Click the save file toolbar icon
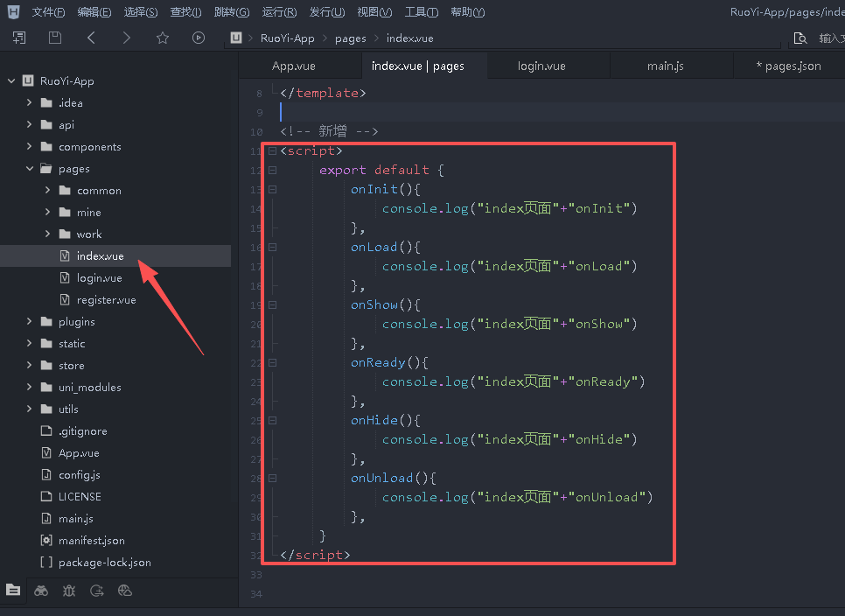This screenshot has width=845, height=616. click(55, 38)
